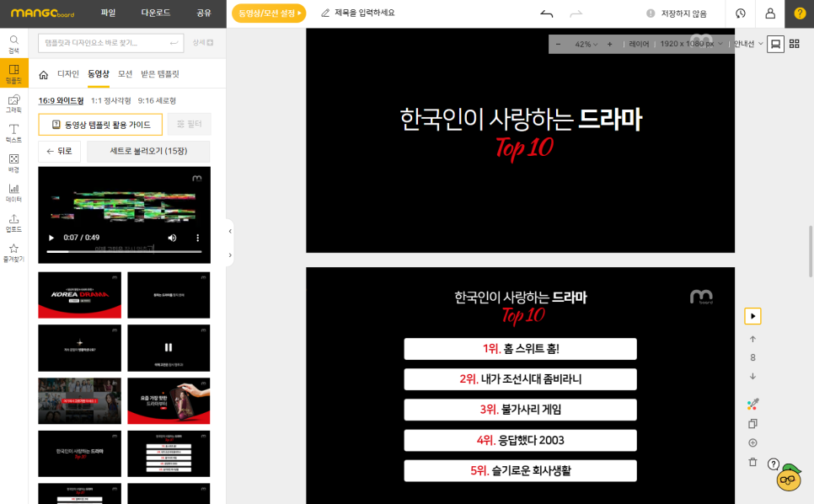Image resolution: width=814 pixels, height=504 pixels.
Task: Switch to the 디자인 tab
Action: (x=68, y=73)
